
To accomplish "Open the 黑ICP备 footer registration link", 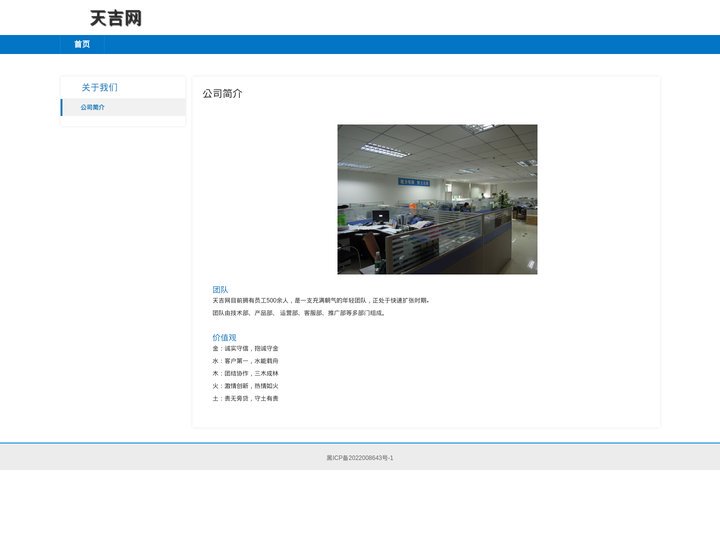I will point(360,458).
